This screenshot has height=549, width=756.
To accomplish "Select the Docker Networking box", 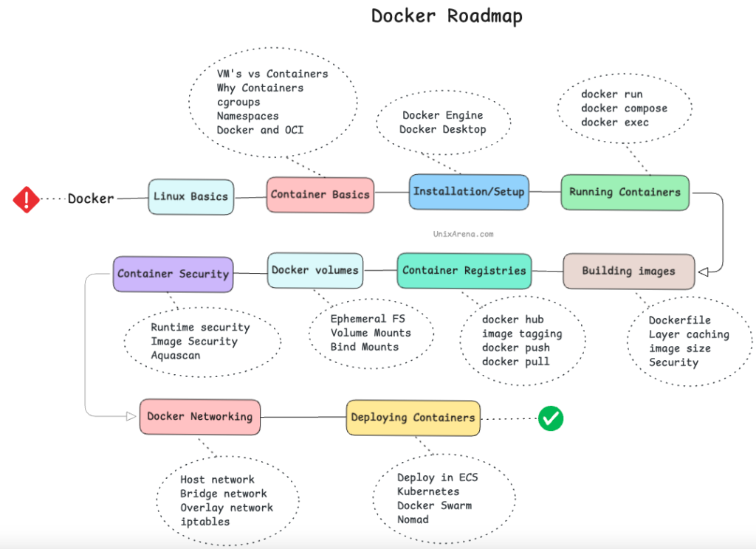I will (x=200, y=417).
